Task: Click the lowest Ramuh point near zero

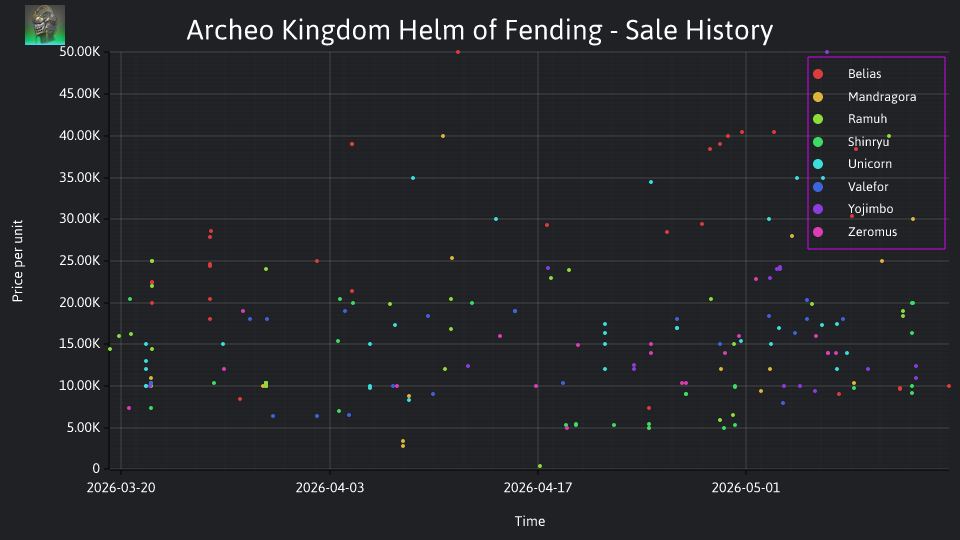Action: pos(539,466)
